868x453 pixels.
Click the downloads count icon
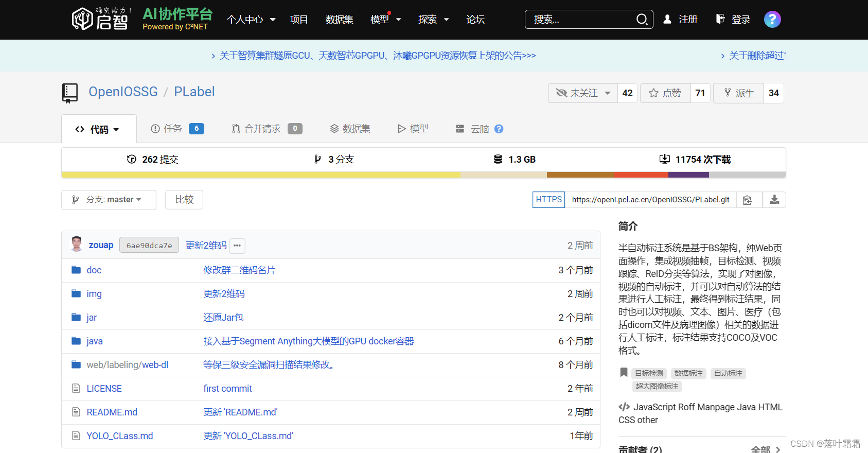click(665, 159)
